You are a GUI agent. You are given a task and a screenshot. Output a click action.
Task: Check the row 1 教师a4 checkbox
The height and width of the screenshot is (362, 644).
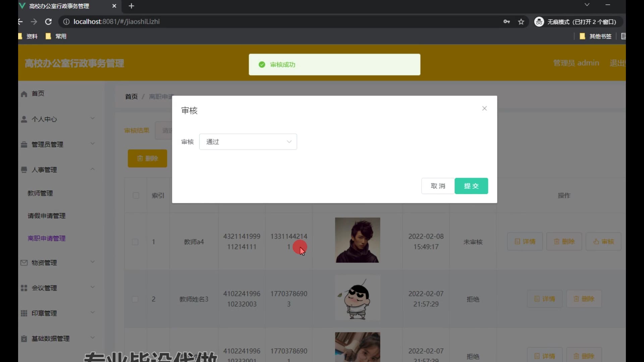click(135, 242)
